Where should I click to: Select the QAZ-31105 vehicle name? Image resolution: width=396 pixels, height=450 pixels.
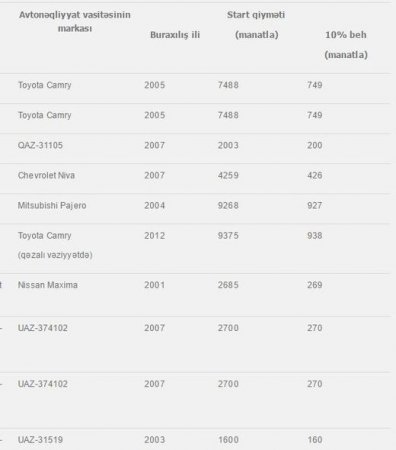(40, 145)
